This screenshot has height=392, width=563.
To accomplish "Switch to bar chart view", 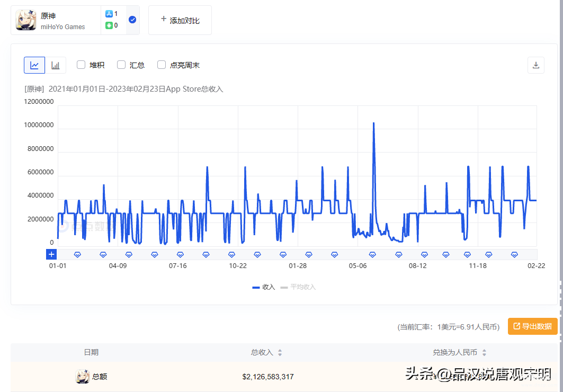I will pos(56,65).
